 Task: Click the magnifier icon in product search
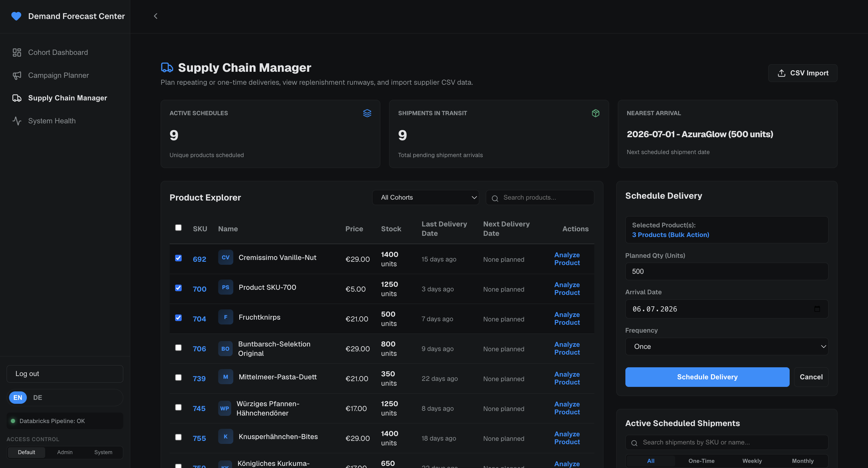tap(495, 198)
